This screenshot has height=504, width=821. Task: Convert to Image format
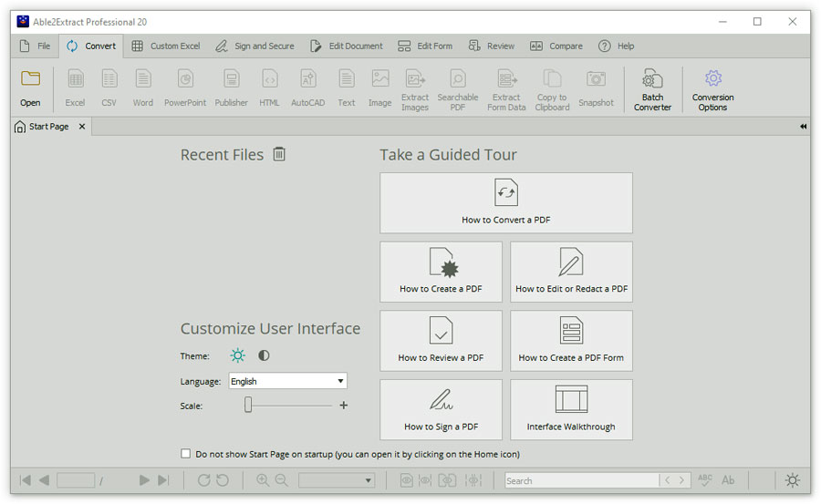(379, 87)
